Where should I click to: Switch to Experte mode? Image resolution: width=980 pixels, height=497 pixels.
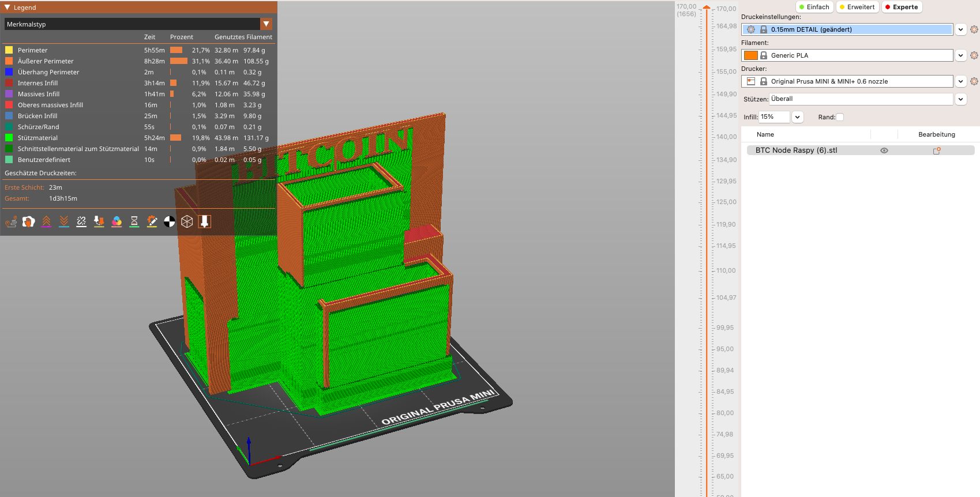[902, 7]
